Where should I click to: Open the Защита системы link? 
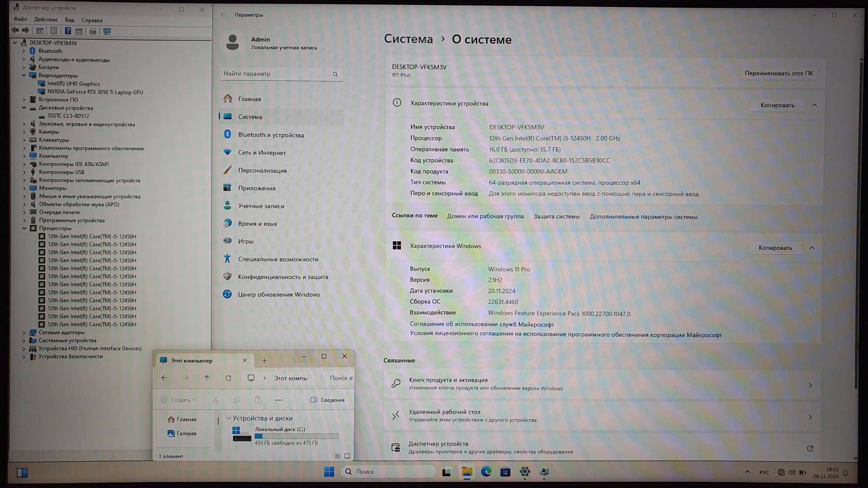pyautogui.click(x=556, y=216)
